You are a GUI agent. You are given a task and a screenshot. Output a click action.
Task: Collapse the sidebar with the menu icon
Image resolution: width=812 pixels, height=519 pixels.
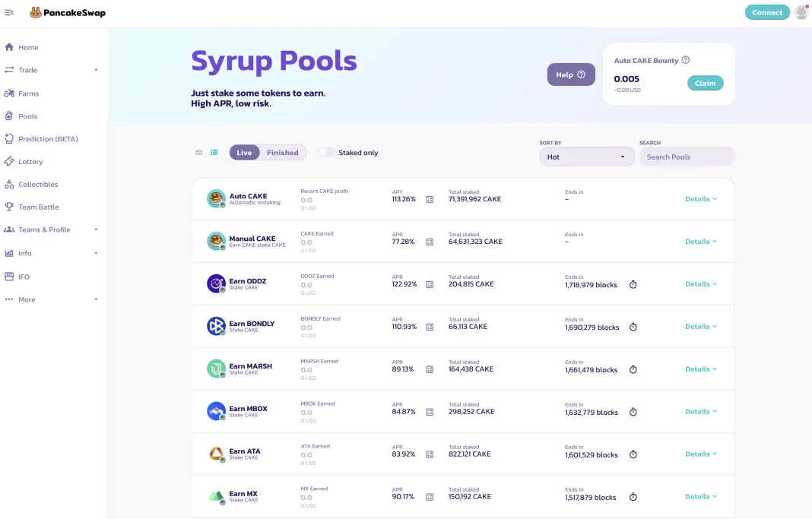(x=9, y=12)
